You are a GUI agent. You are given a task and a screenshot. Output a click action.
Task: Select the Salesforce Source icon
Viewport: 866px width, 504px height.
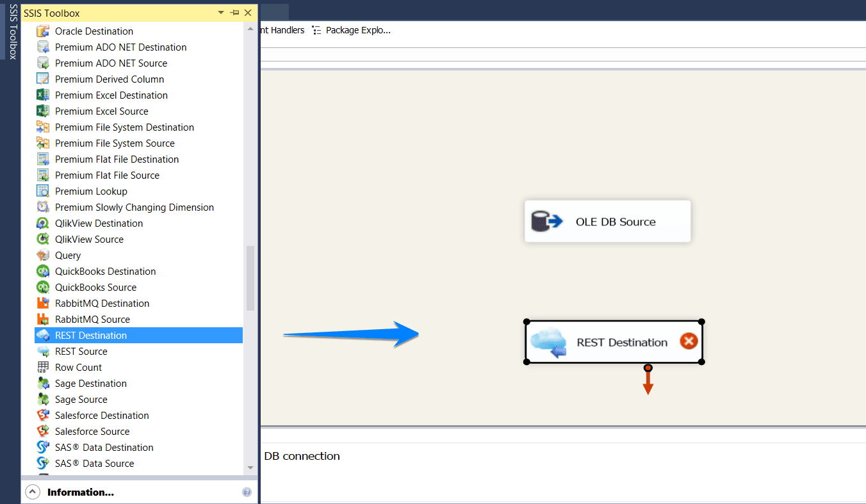[x=43, y=431]
